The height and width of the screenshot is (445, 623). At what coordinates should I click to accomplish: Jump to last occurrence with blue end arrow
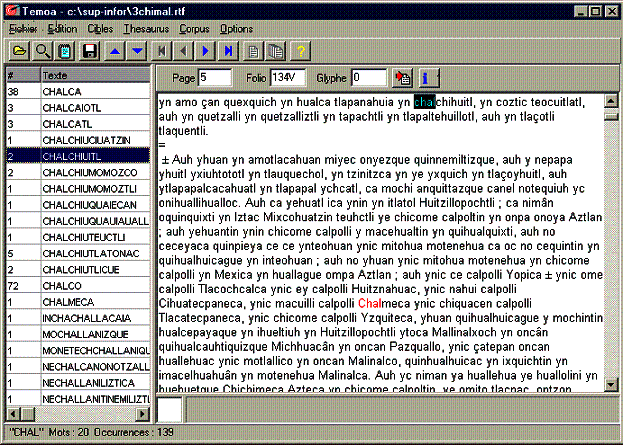click(x=229, y=50)
